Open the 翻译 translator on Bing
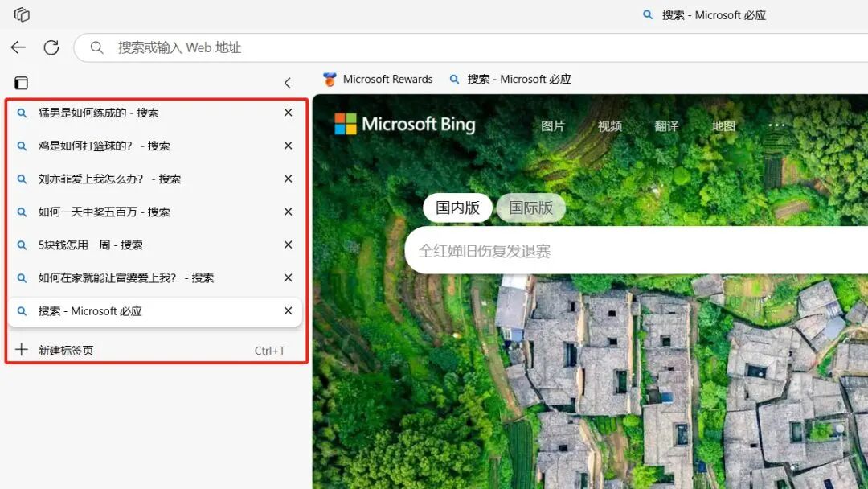The image size is (868, 489). click(666, 126)
